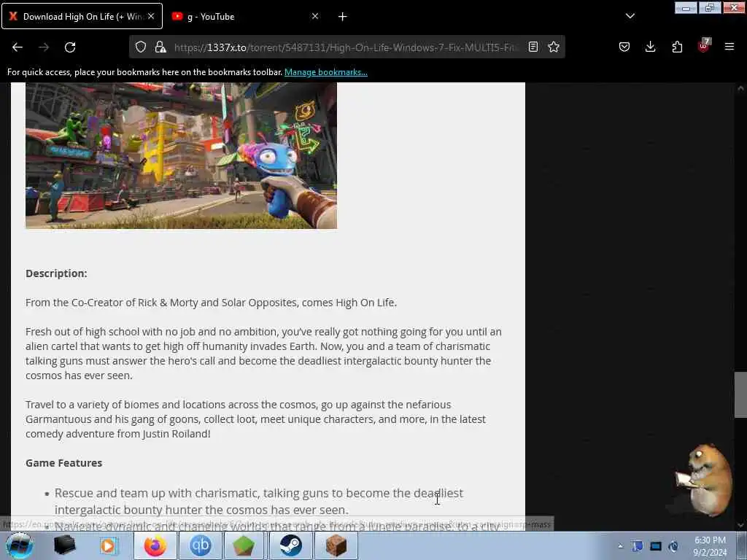747x560 pixels.
Task: Expand the List all tabs chevron
Action: click(x=630, y=16)
